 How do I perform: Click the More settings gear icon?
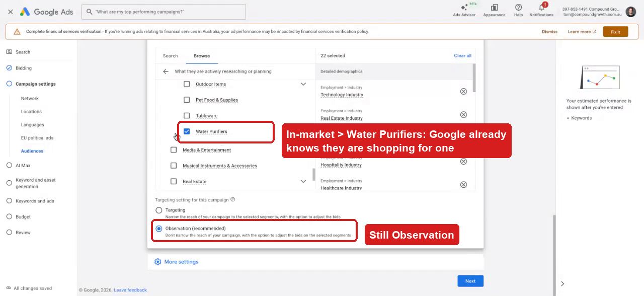coord(157,262)
